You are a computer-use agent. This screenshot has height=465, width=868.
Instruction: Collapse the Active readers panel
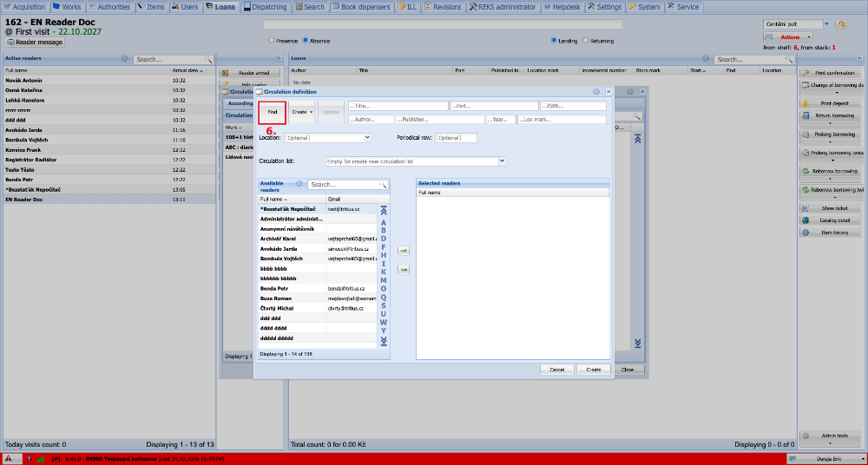[278, 58]
